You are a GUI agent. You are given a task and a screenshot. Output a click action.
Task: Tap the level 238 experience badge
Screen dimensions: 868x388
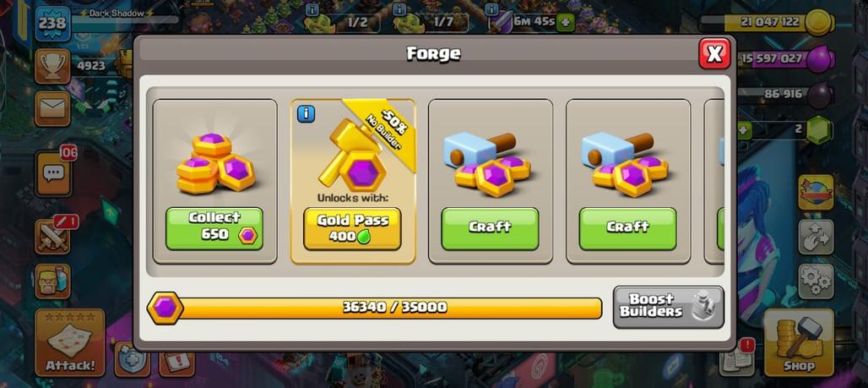(52, 24)
